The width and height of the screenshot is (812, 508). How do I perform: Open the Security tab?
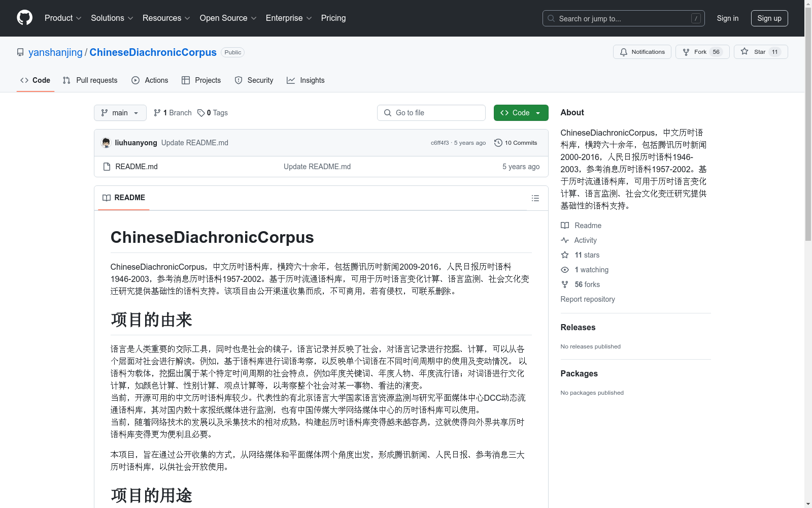[x=254, y=80]
